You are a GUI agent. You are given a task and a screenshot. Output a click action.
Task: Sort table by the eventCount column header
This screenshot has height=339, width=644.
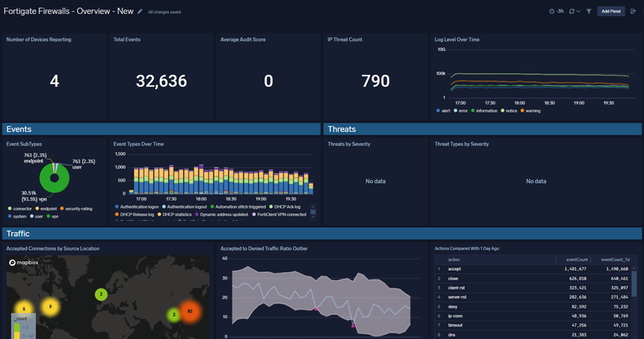(576, 260)
